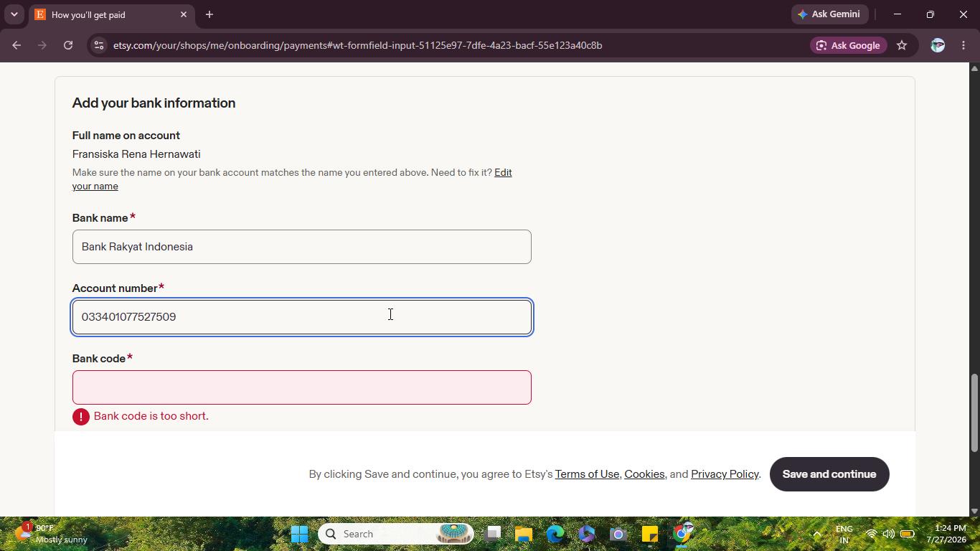Open Copilot app in taskbar
The height and width of the screenshot is (551, 980).
tap(587, 534)
